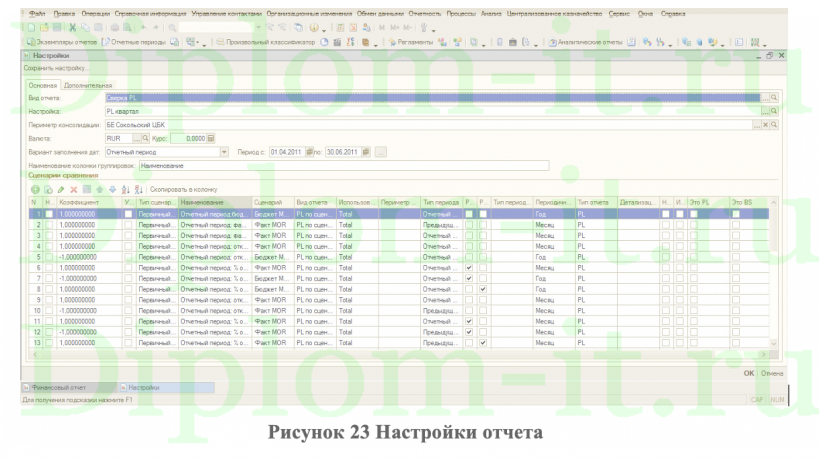Open the calendar picker for the 30.06.2011 date
Viewport: 819px width, 460px height.
[366, 152]
